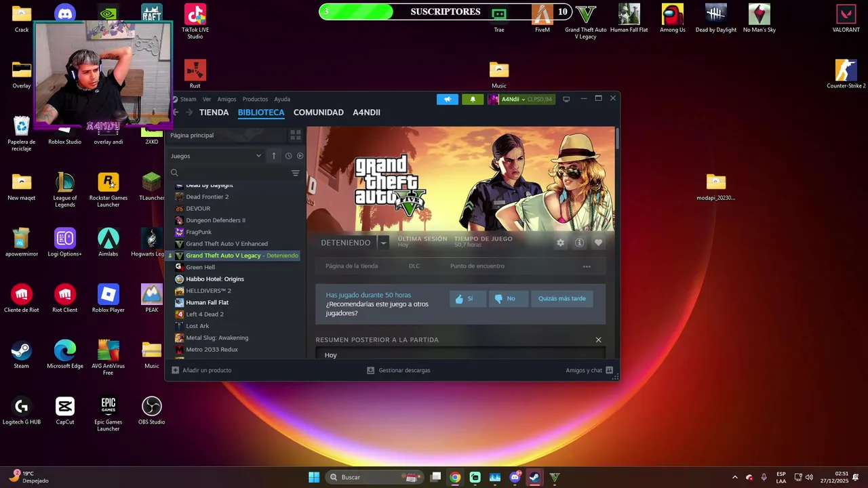Open more game links ellipsis

click(587, 266)
